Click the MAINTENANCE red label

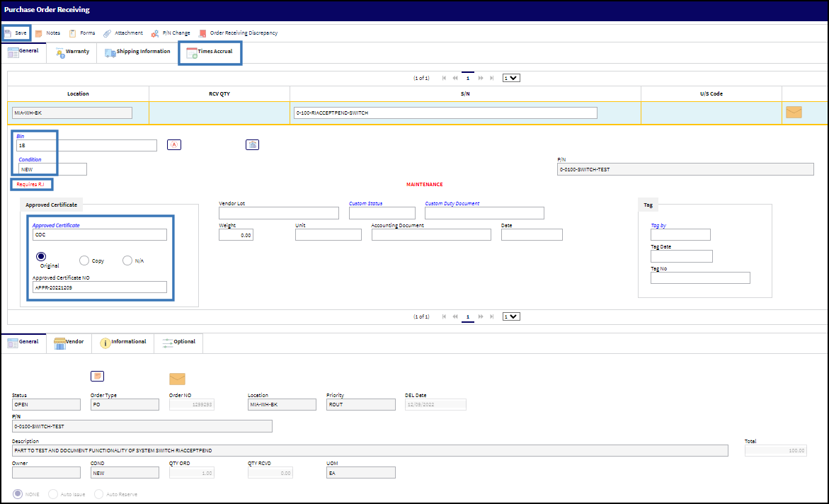coord(425,185)
